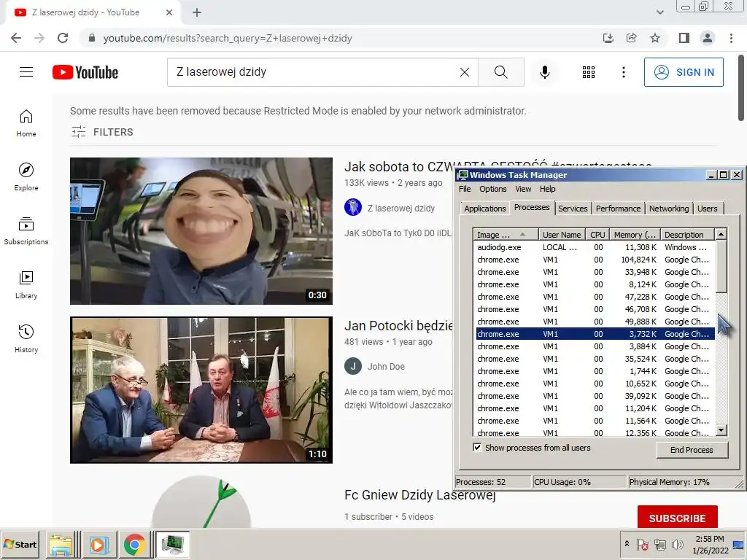Open the Jan Potocki video title
747x560 pixels.
(x=398, y=326)
